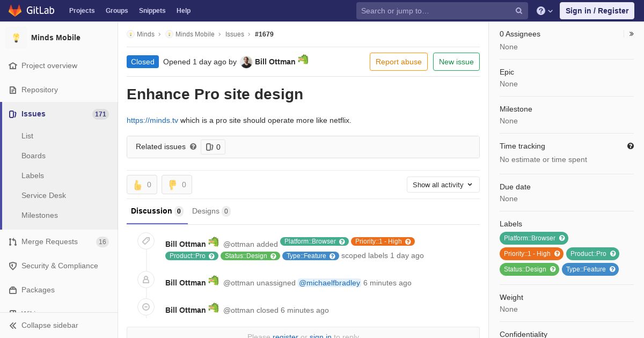Click the Merge Requests icon
This screenshot has height=338, width=644.
(13, 241)
